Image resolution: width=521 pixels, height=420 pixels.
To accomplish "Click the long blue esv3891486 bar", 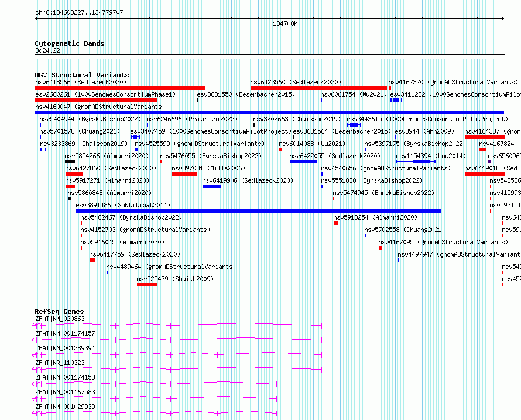I will (259, 211).
